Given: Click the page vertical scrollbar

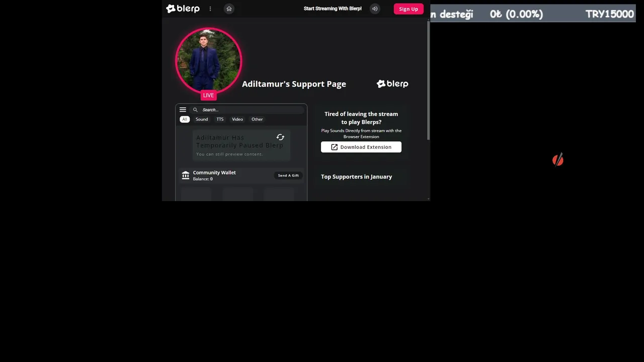Looking at the screenshot, I should (x=428, y=80).
